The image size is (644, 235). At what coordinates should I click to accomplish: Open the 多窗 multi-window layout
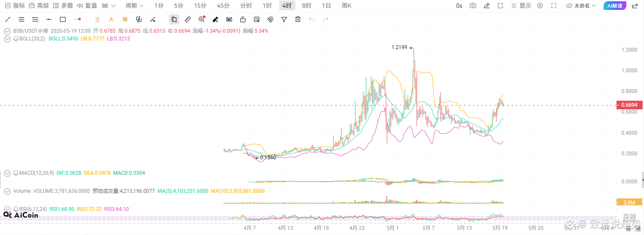click(63, 6)
